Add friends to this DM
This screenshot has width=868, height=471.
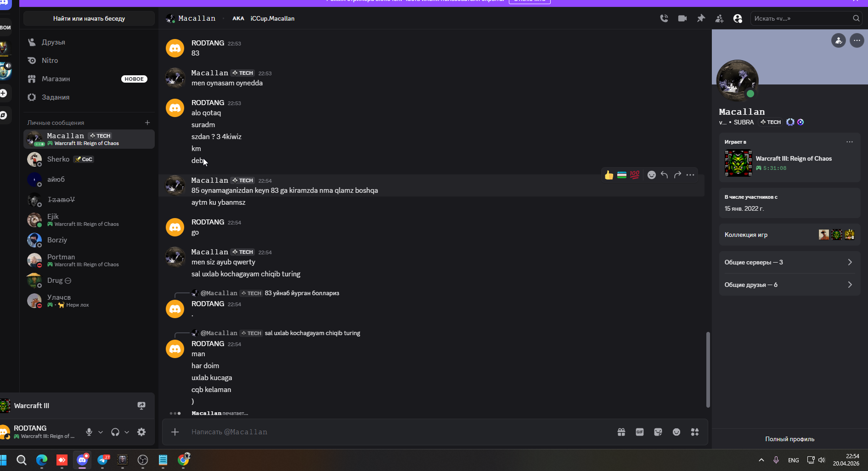719,18
